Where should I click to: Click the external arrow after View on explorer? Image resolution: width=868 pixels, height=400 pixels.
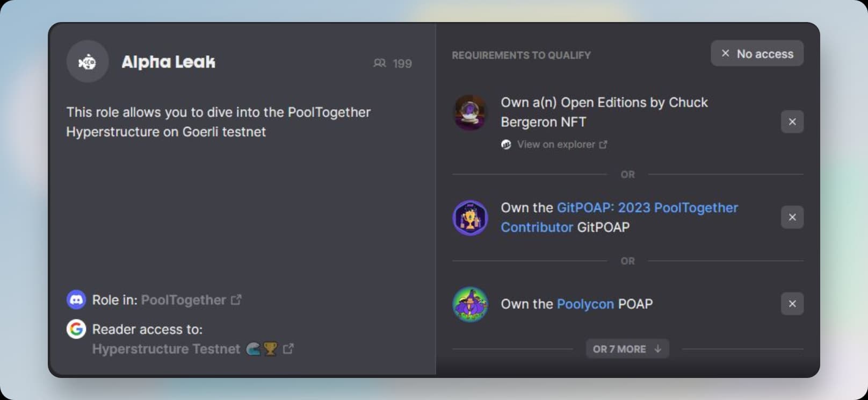pyautogui.click(x=603, y=145)
